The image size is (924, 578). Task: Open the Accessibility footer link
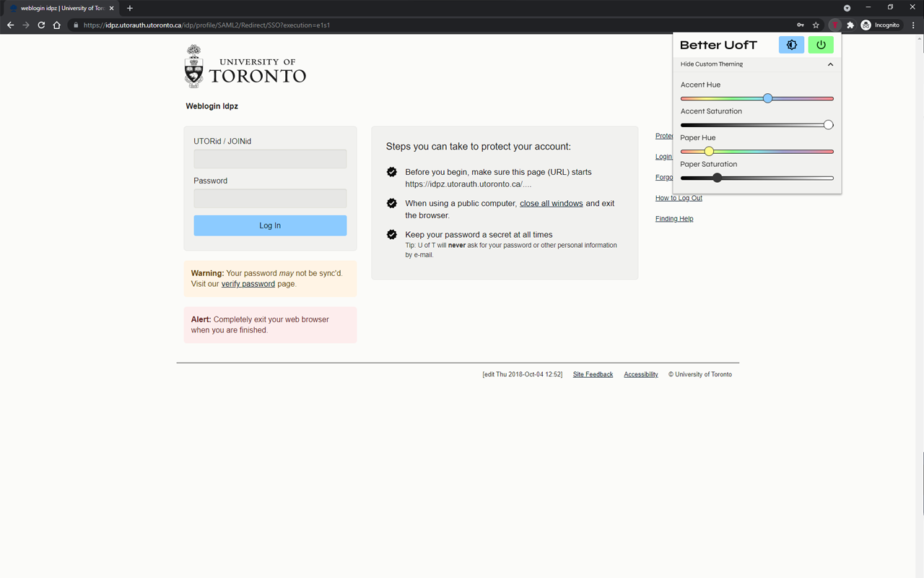click(641, 374)
